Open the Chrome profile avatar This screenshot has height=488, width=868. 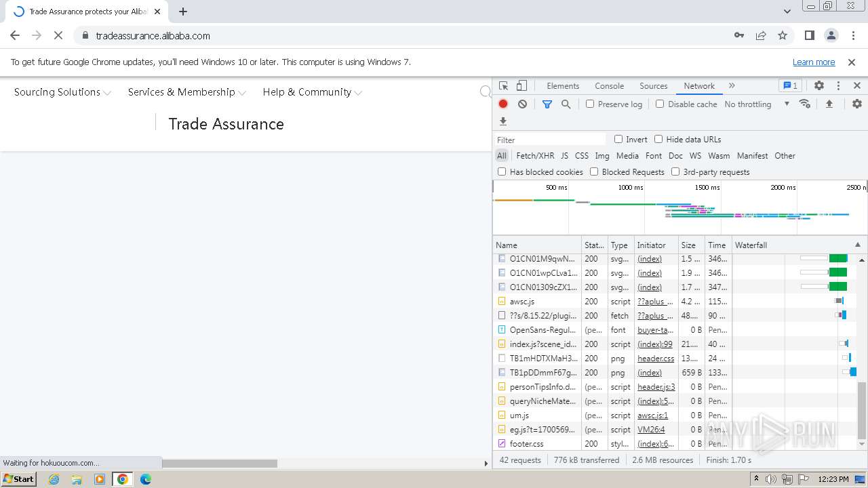831,36
